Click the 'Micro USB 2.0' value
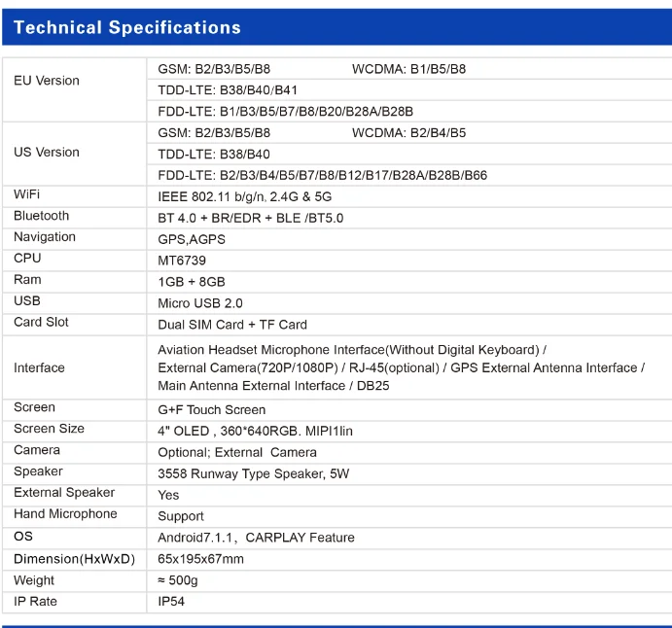 (x=200, y=303)
